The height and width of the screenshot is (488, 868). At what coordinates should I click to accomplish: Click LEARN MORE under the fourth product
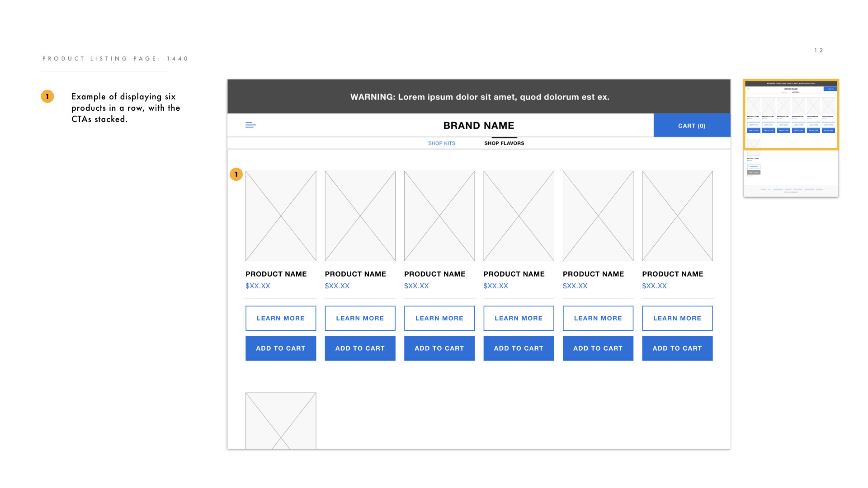[519, 318]
